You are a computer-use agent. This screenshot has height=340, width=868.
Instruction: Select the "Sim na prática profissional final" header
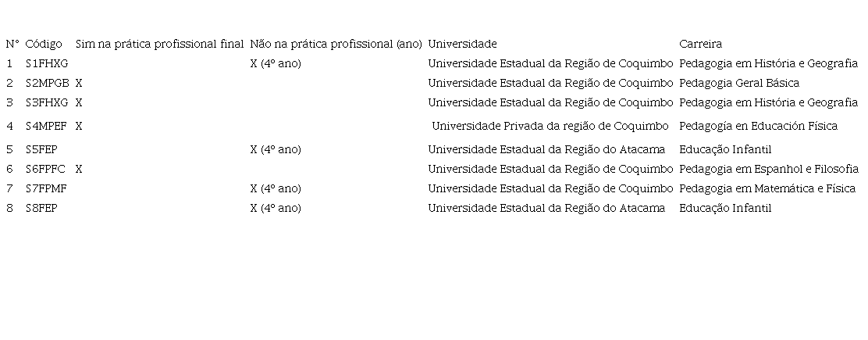159,44
